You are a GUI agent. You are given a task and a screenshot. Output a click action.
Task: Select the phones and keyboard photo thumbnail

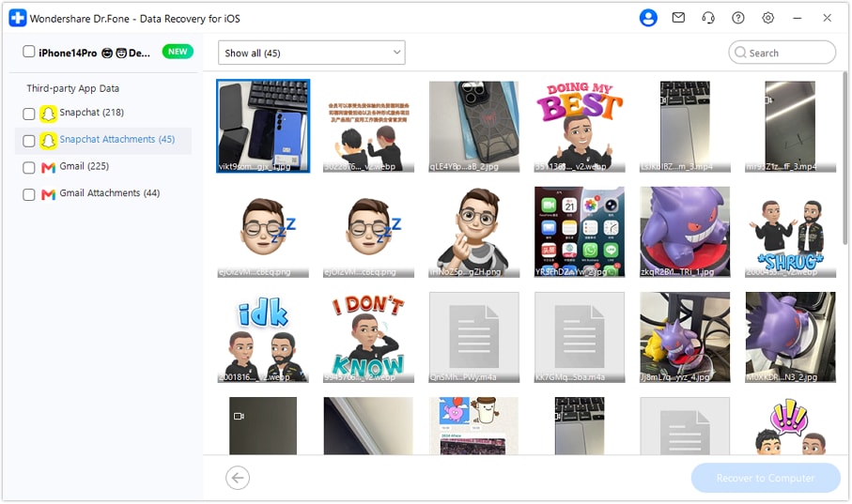tap(263, 126)
